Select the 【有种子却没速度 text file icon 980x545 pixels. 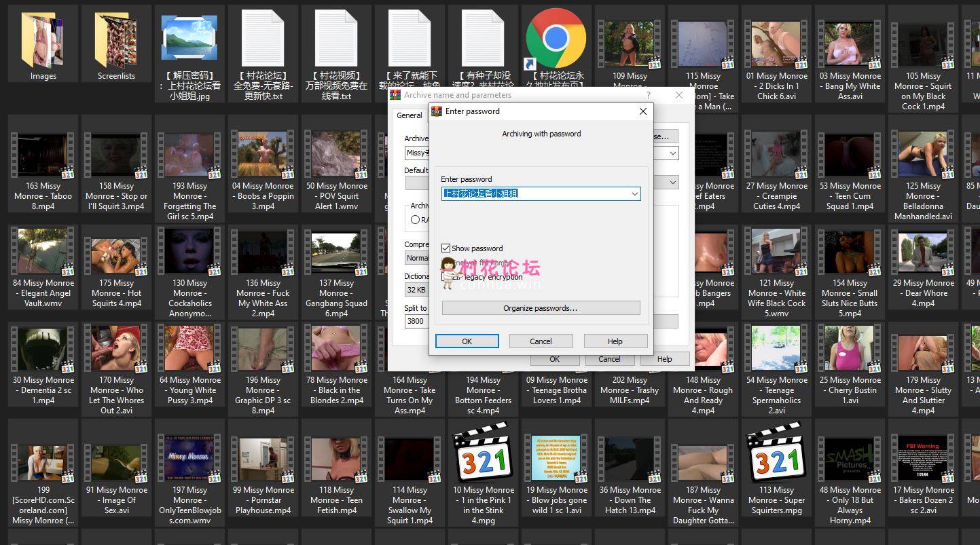tap(483, 38)
